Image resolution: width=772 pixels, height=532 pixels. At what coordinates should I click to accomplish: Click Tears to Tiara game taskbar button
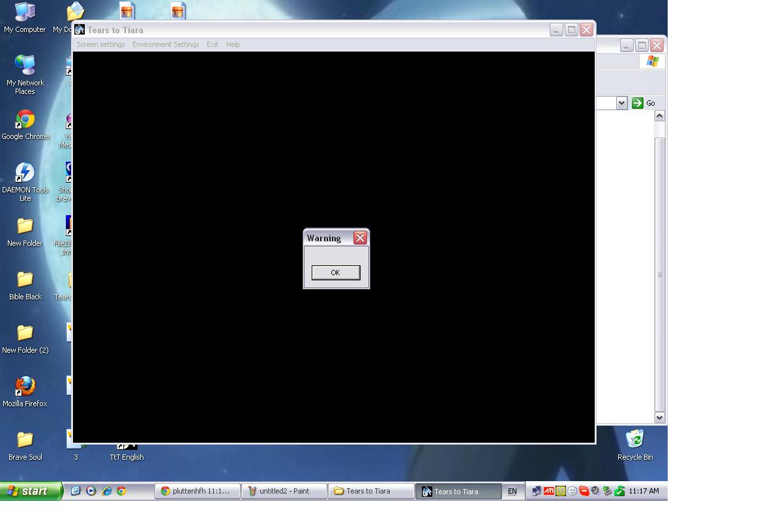click(458, 491)
